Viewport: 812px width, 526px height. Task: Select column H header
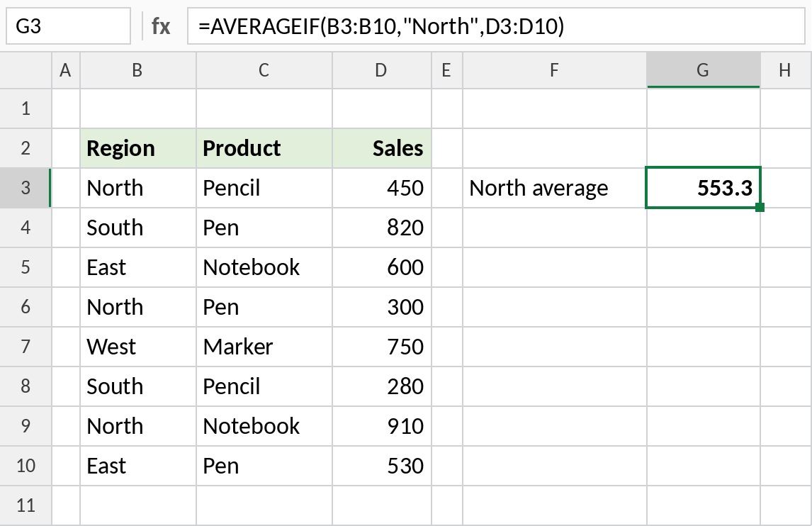[x=786, y=70]
